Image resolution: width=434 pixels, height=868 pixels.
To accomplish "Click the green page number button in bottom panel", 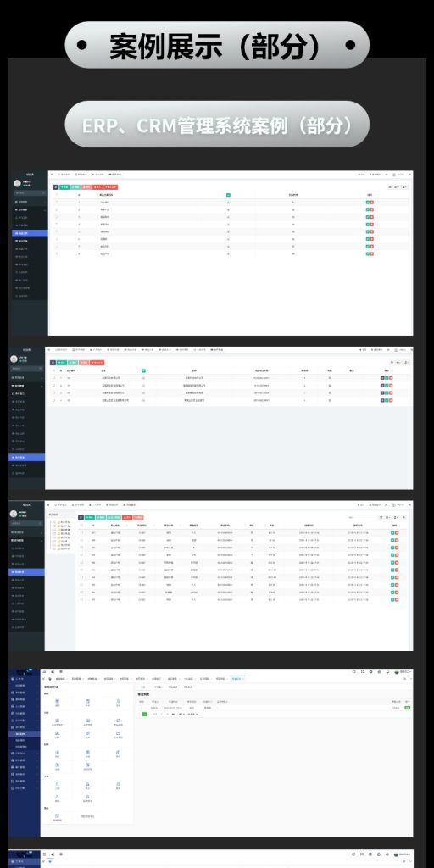I will (145, 714).
